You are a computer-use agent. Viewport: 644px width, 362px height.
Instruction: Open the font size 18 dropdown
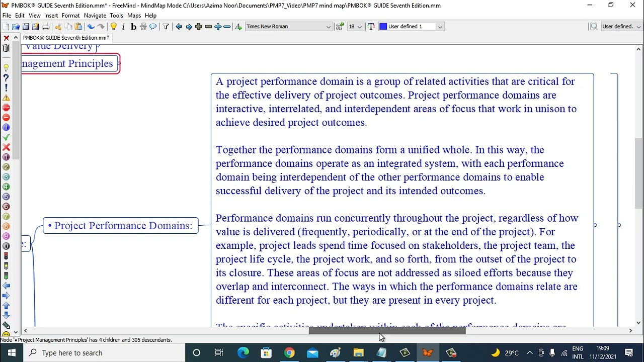click(355, 27)
